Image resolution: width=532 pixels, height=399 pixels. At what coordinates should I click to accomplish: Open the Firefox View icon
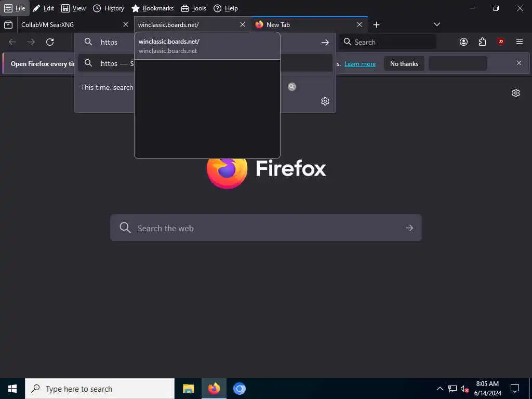click(8, 24)
